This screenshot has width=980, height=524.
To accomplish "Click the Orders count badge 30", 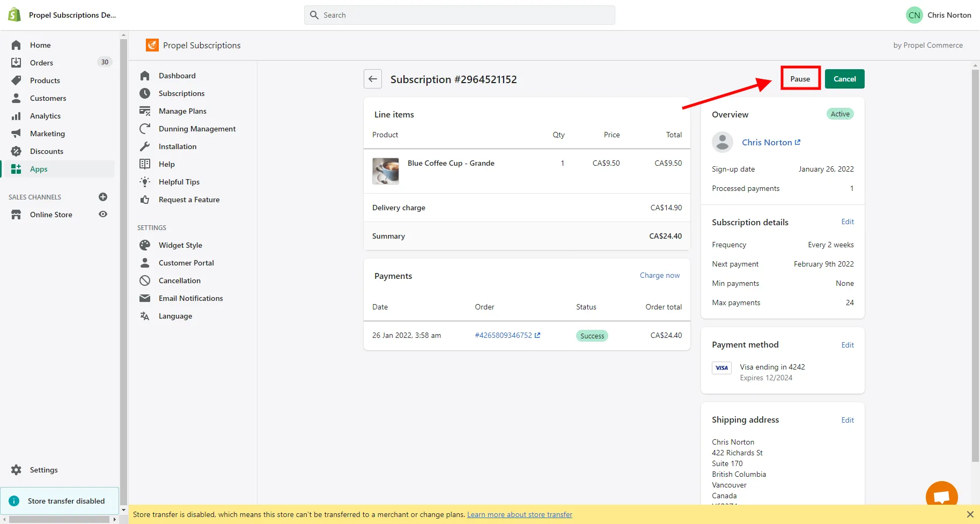I will pos(105,62).
